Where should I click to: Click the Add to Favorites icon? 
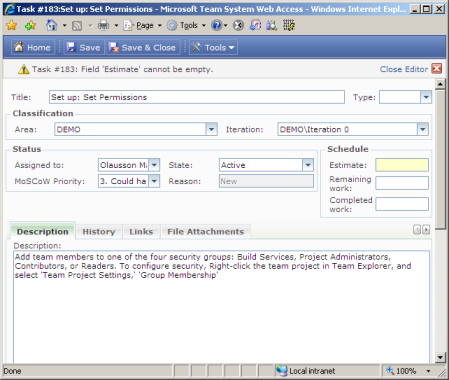(x=30, y=25)
